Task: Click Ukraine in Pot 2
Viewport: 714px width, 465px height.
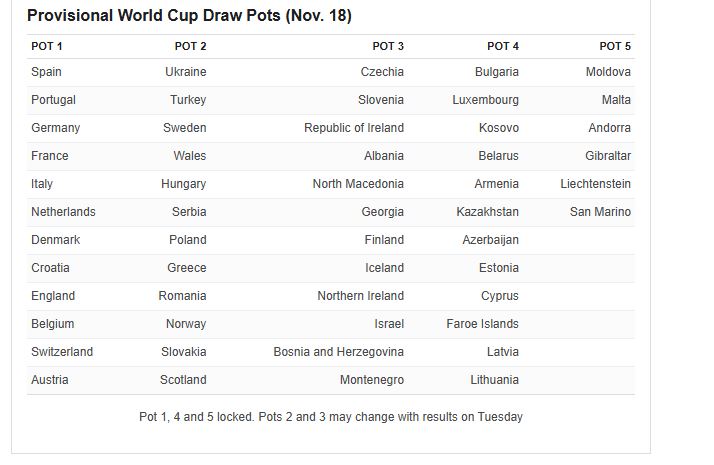Action: pyautogui.click(x=186, y=72)
